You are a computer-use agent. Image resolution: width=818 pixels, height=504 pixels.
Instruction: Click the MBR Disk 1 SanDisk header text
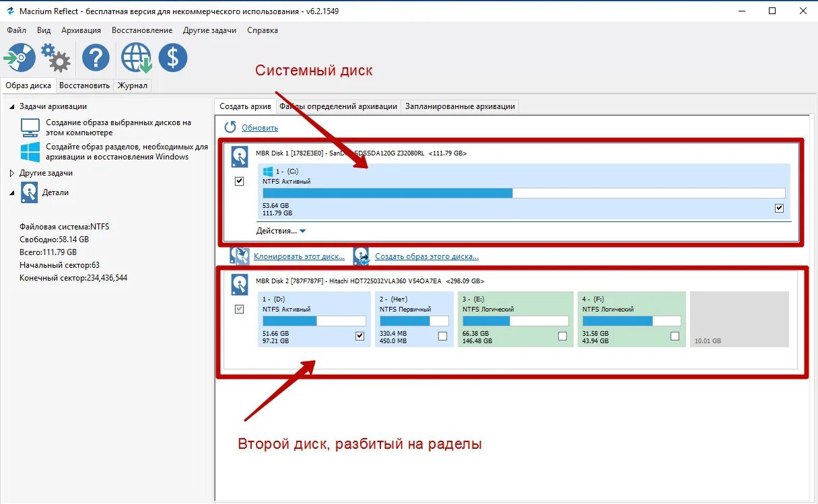(362, 153)
